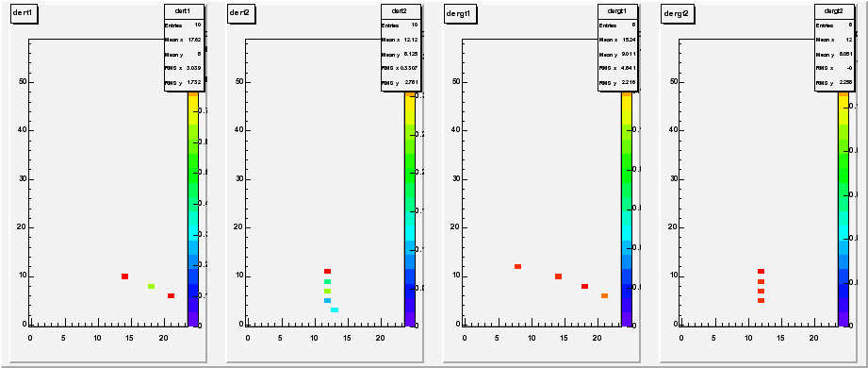This screenshot has width=868, height=368.
Task: Click the orange bin in dergt1 plot
Action: (604, 296)
